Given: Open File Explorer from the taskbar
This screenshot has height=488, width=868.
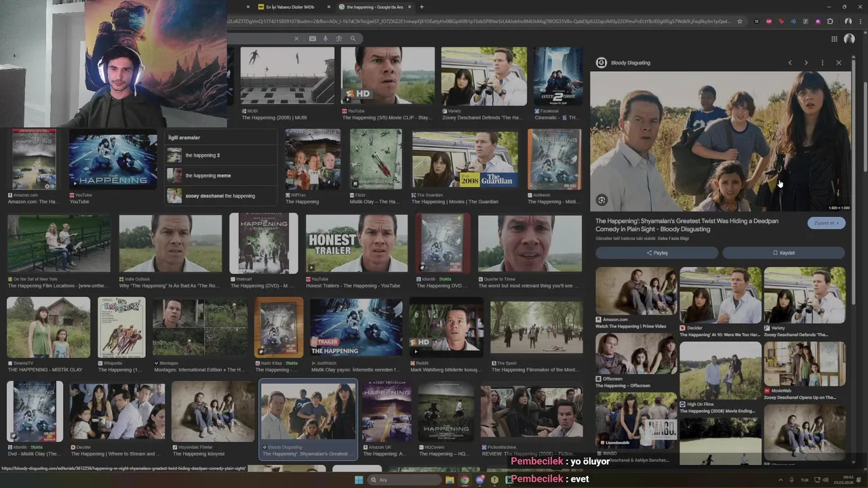Looking at the screenshot, I should point(450,480).
